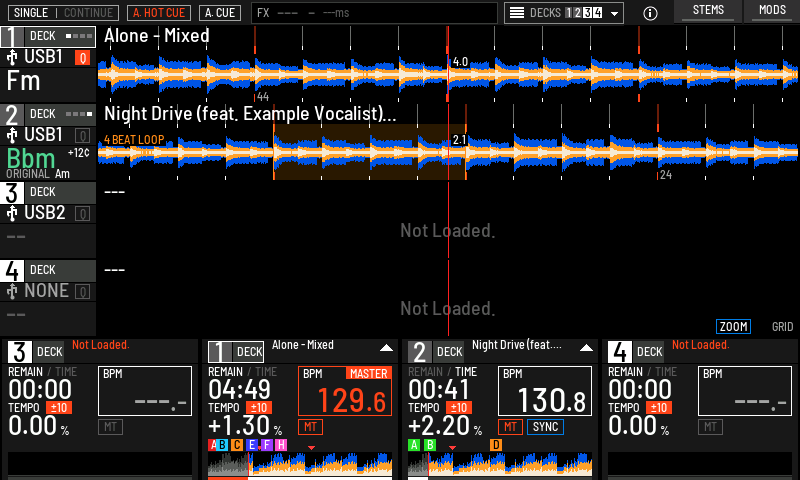
Task: Click the 00:41 time display on deck 2
Action: tap(439, 390)
